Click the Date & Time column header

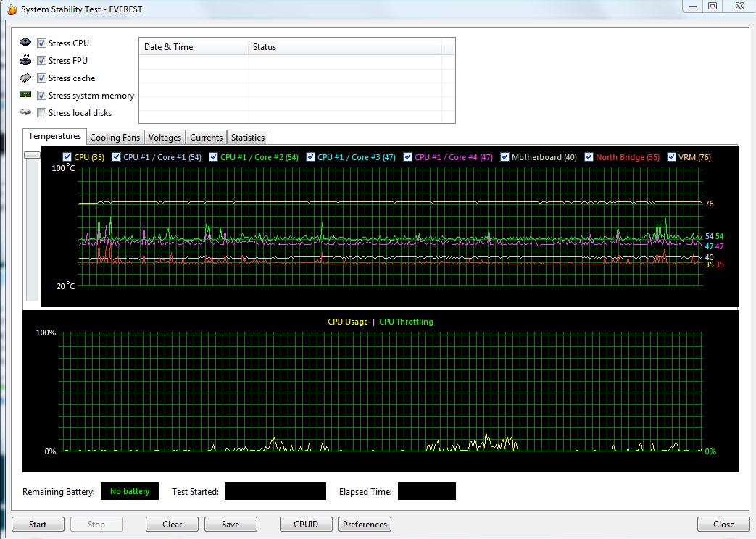coord(194,47)
